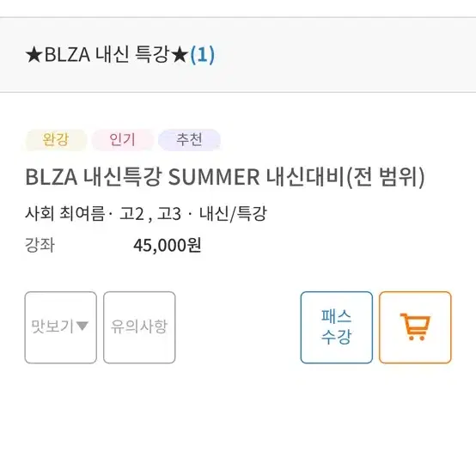Expand the ★BLZA 내신 특강★ section header

click(238, 55)
